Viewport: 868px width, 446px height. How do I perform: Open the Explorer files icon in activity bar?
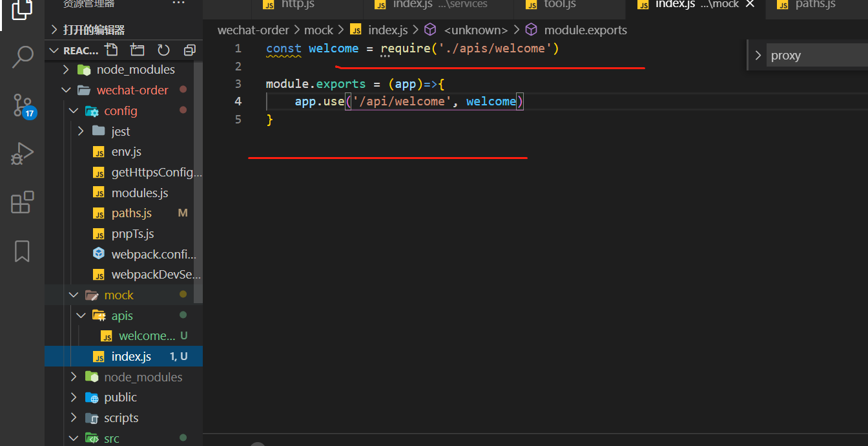(21, 9)
